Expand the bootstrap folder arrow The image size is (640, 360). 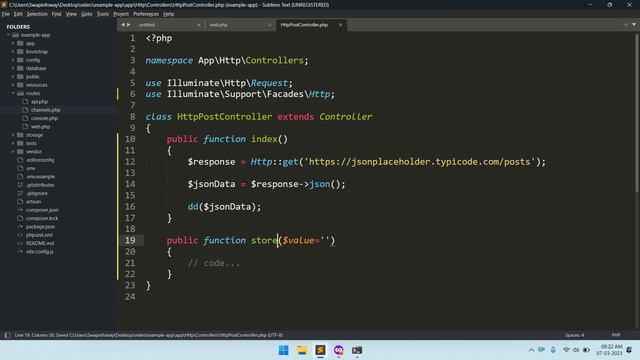tap(13, 51)
